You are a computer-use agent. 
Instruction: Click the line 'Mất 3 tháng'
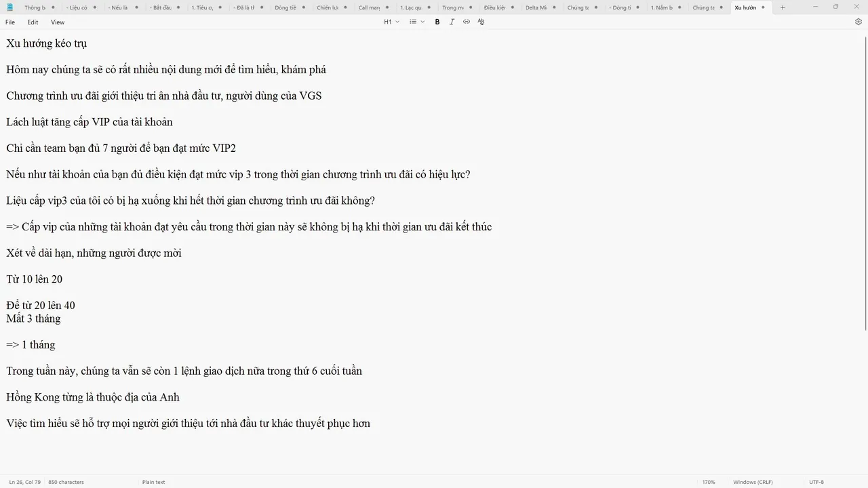pyautogui.click(x=33, y=319)
